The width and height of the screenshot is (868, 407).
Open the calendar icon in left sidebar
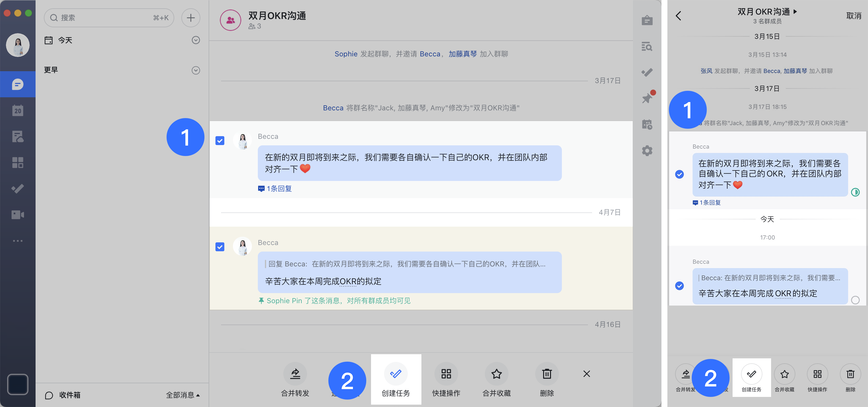pyautogui.click(x=17, y=110)
